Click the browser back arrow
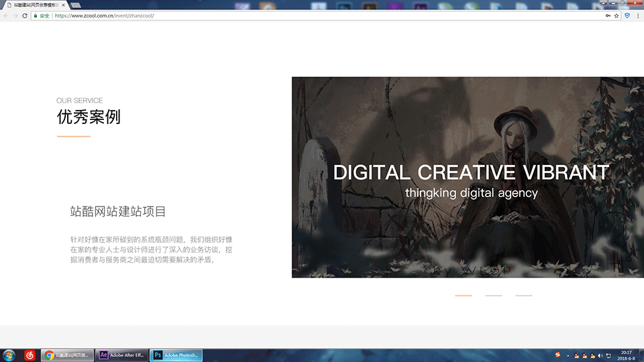644x362 pixels. 6,15
